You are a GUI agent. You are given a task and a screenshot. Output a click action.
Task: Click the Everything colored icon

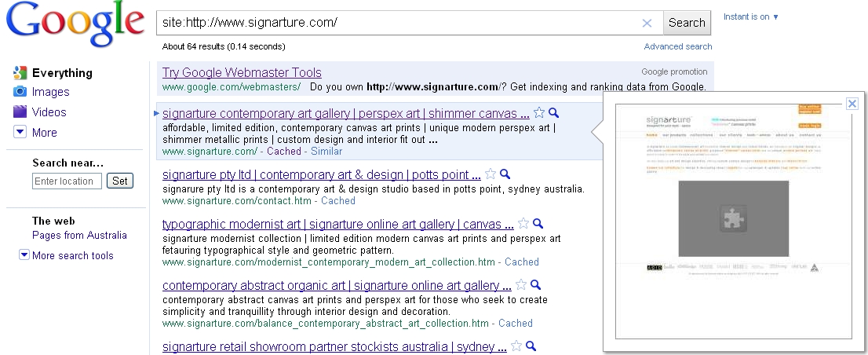coord(20,72)
